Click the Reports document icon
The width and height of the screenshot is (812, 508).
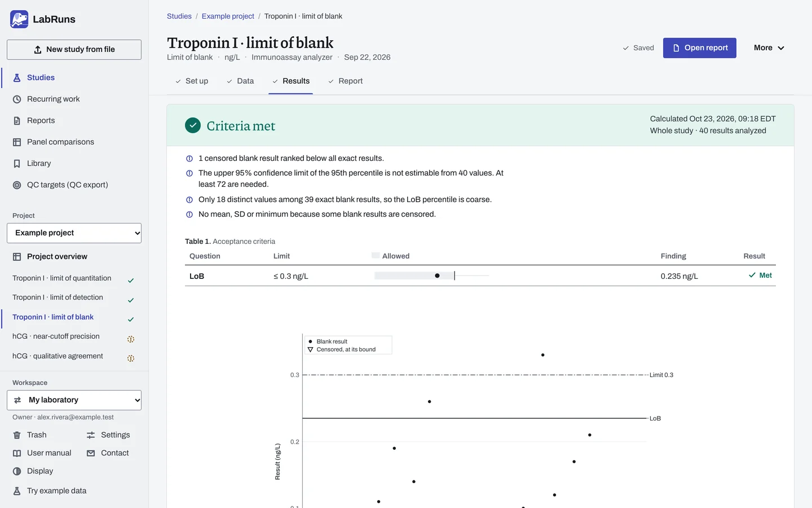(x=17, y=121)
